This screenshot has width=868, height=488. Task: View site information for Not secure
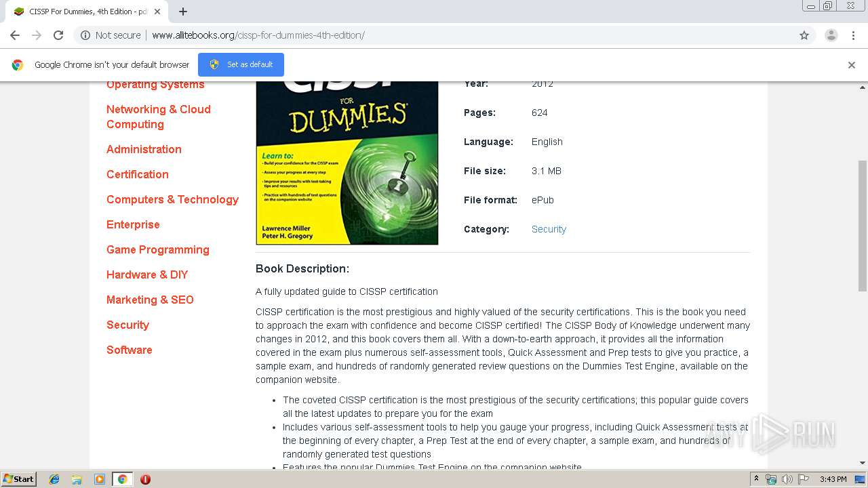click(x=111, y=35)
